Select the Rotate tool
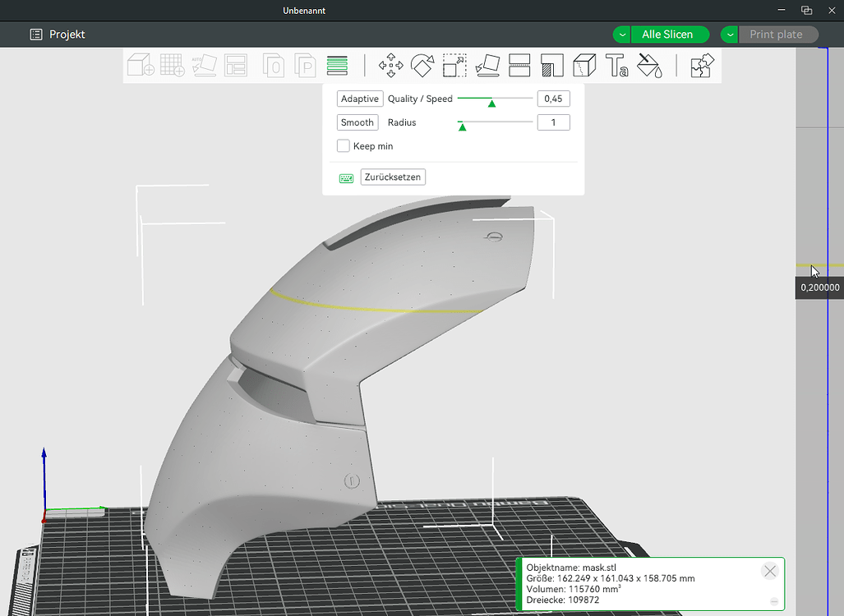The width and height of the screenshot is (844, 616). pos(422,65)
